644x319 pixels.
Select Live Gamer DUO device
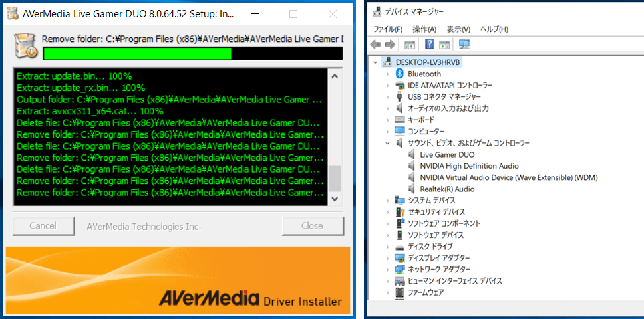447,154
